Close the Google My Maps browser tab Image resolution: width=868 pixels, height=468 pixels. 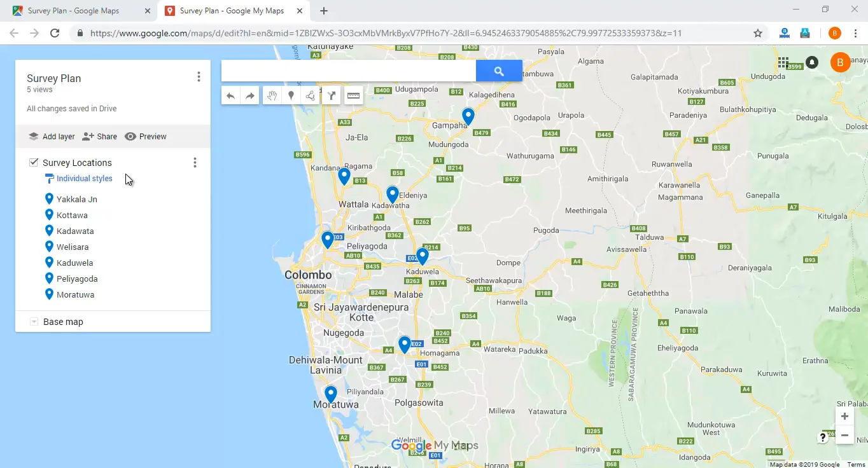click(x=300, y=11)
